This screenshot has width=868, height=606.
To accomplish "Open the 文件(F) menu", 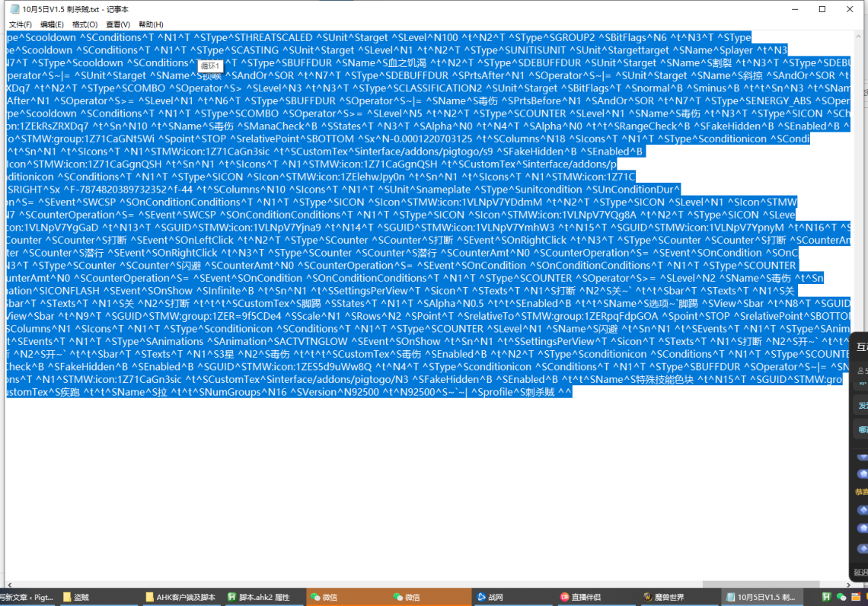I will [20, 24].
